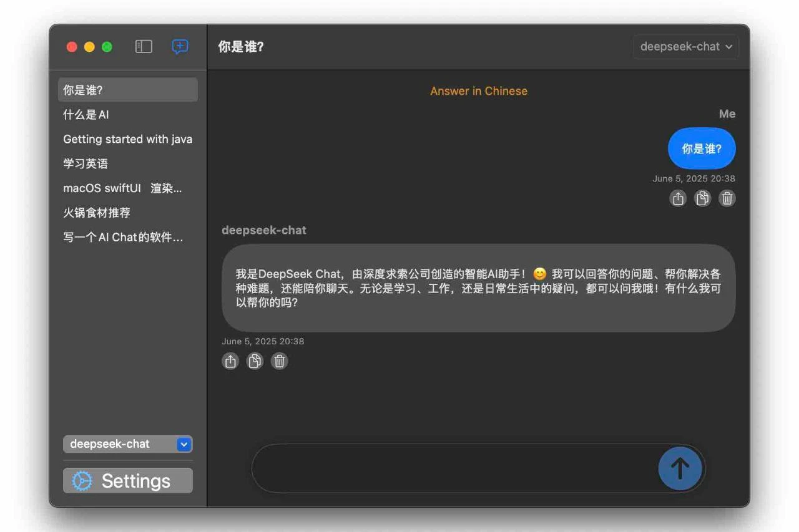Open the deepseek-chat model dropdown in header

686,47
